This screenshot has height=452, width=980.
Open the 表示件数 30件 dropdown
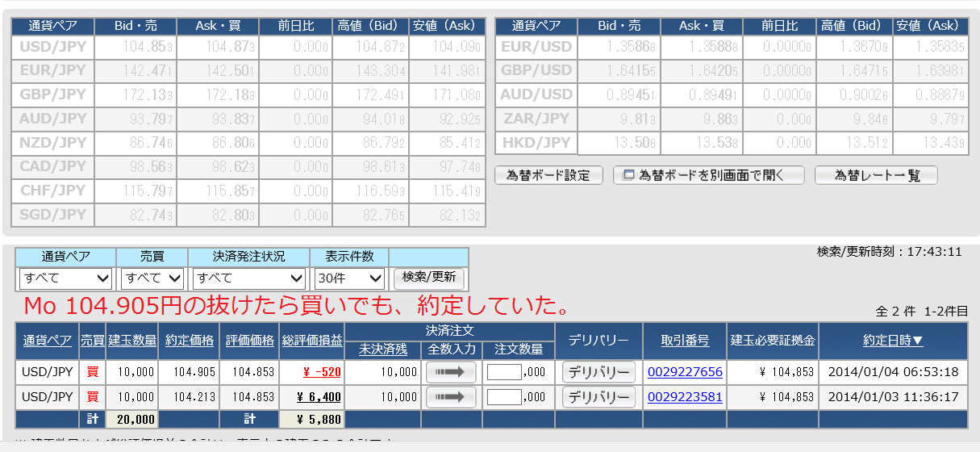[x=348, y=278]
